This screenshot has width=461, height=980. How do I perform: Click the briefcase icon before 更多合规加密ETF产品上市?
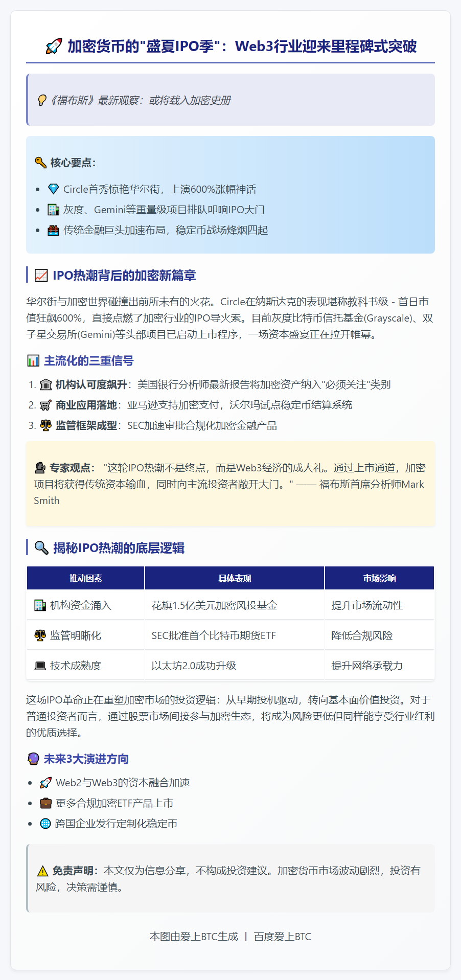(45, 803)
